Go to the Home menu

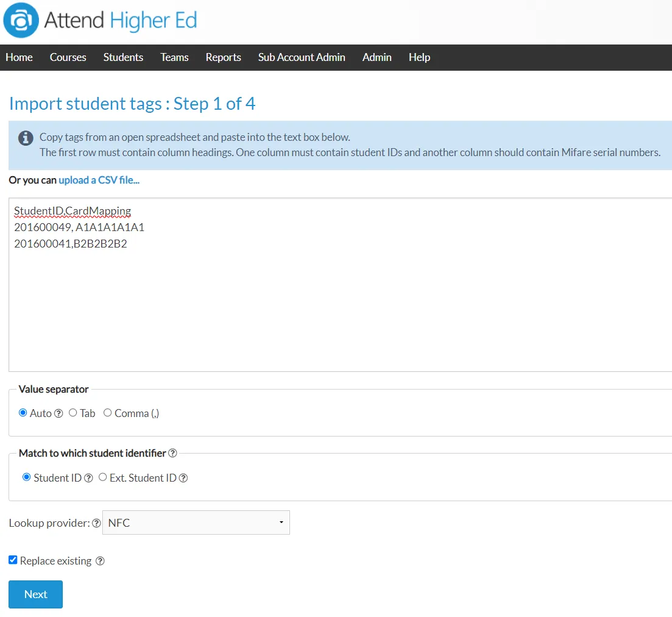pos(19,57)
